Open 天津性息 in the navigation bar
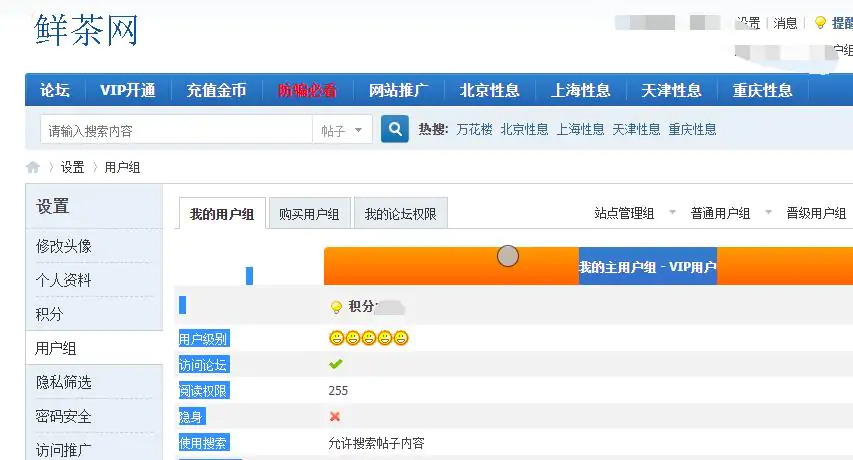Screen dimensions: 853x460 click(671, 90)
